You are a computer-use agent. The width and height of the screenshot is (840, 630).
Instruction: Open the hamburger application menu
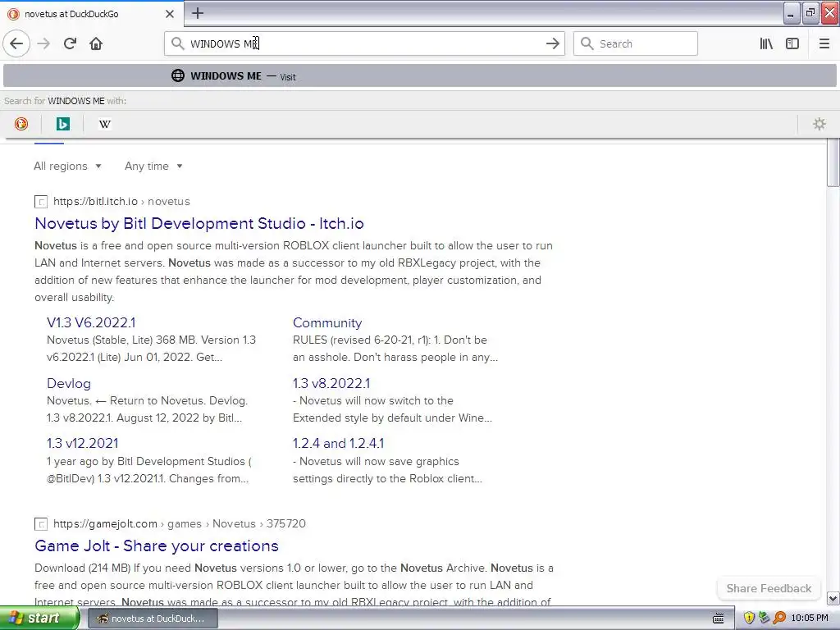824,43
